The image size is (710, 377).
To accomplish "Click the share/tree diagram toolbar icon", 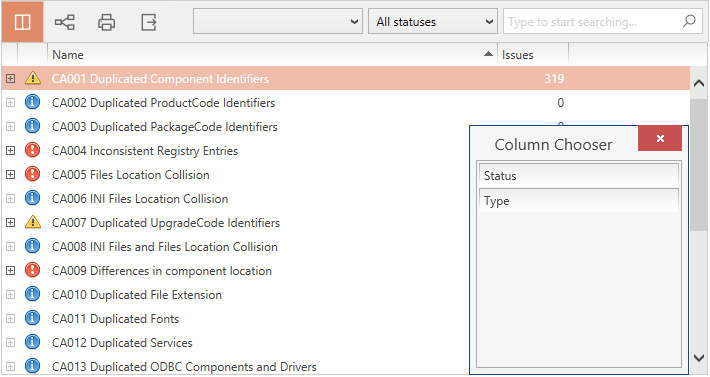I will pyautogui.click(x=65, y=22).
